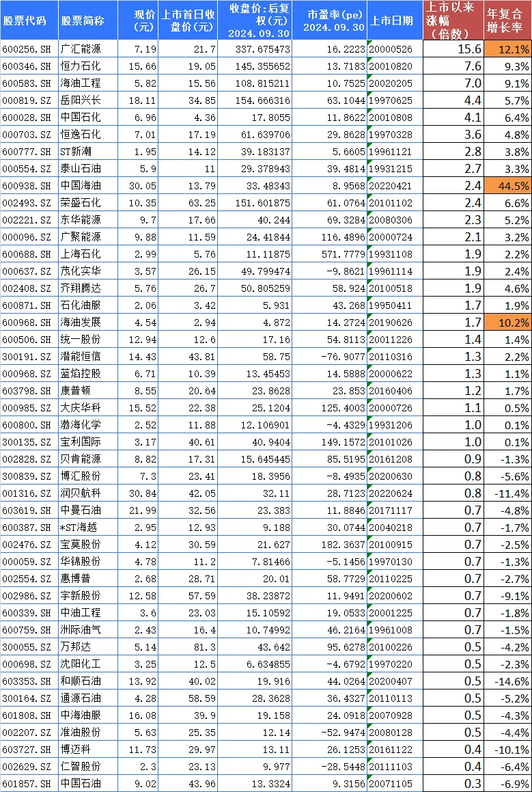Image resolution: width=532 pixels, height=792 pixels.
Task: Click the 宝莫股份 name cell
Action: [88, 545]
